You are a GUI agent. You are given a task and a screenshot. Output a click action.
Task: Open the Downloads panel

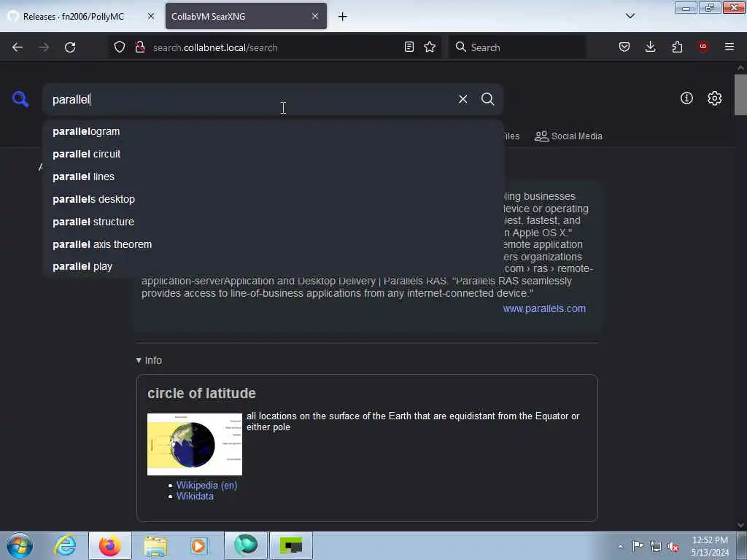tap(650, 47)
